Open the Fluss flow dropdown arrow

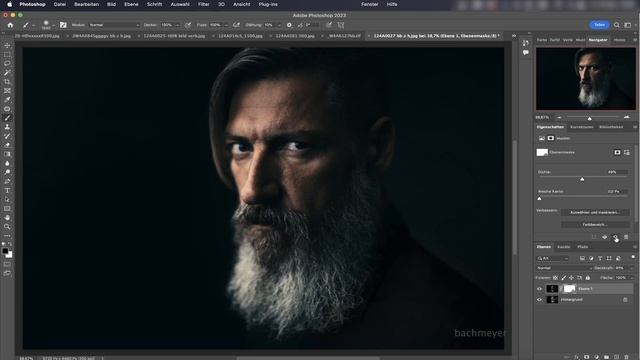click(x=226, y=25)
